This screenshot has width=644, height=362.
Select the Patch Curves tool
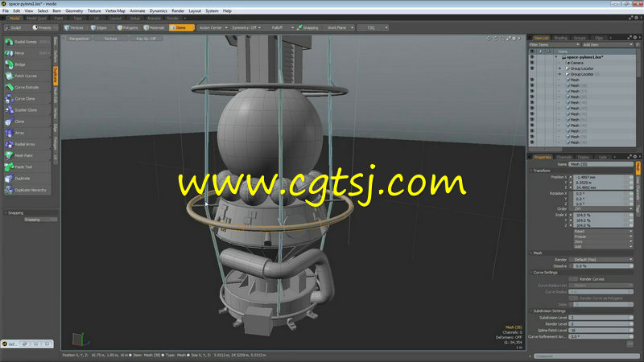27,76
